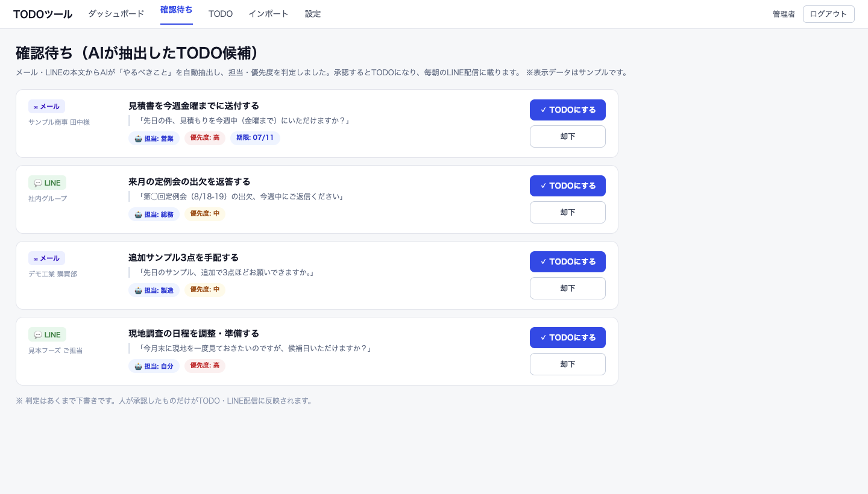
Task: Click title 見積書を今週金曜までに送付する
Action: click(193, 105)
